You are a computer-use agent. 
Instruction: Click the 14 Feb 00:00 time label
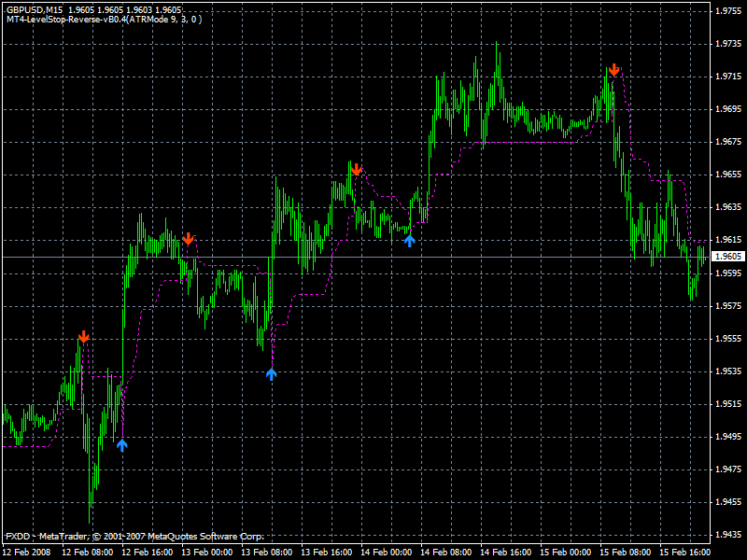(x=387, y=553)
